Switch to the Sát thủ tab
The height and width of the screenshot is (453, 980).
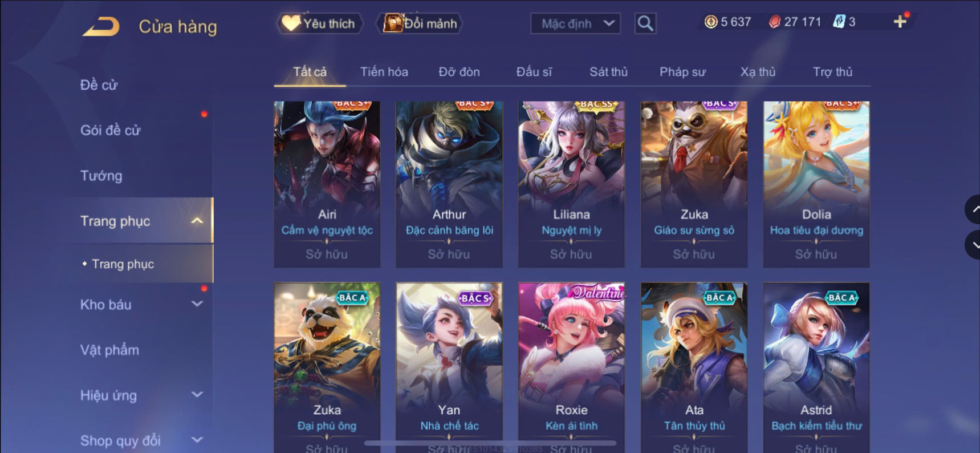pos(608,72)
